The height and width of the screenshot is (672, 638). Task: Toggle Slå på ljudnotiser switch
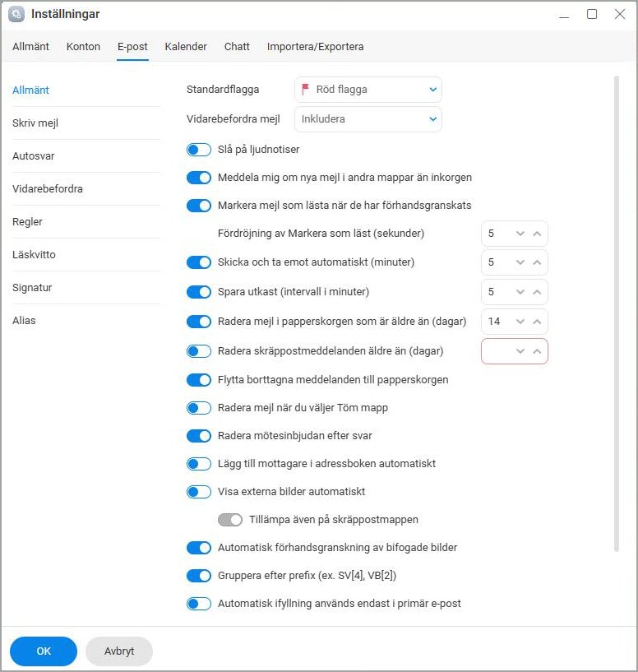pos(199,150)
